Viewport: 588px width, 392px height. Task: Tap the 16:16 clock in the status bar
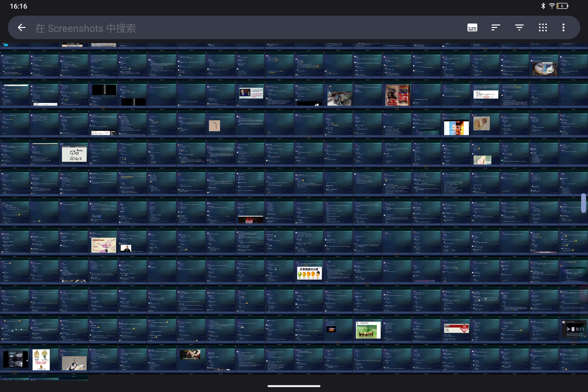click(18, 6)
